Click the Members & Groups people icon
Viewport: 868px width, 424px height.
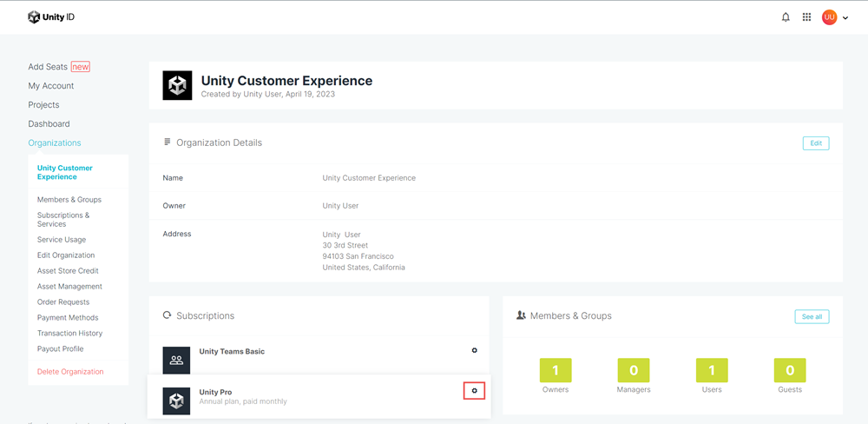point(520,315)
